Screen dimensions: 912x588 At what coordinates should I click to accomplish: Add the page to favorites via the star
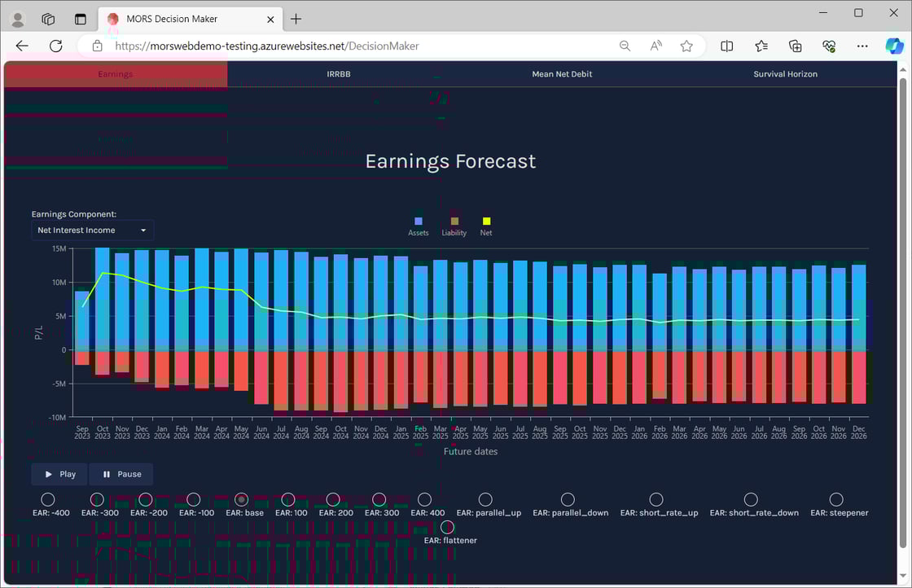[x=686, y=46]
